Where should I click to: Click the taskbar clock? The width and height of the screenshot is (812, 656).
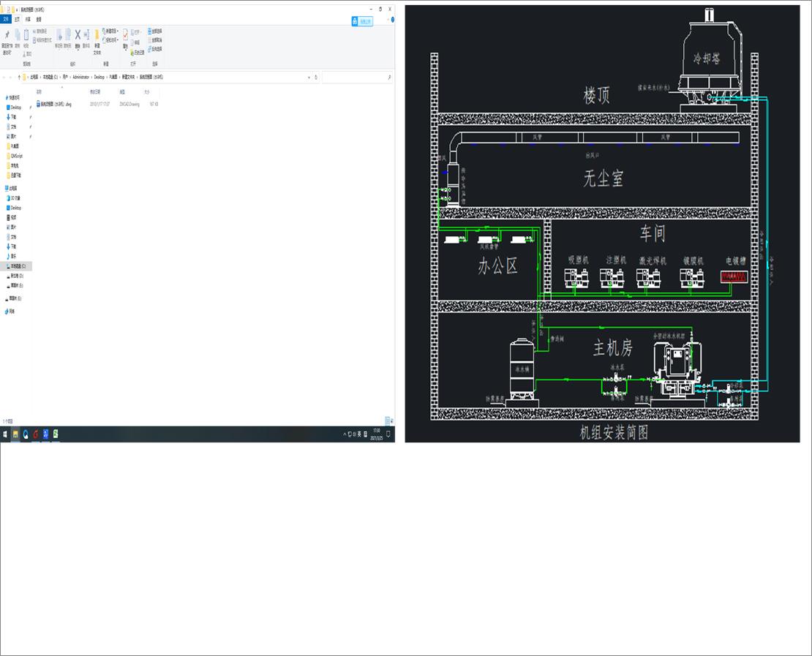[377, 434]
